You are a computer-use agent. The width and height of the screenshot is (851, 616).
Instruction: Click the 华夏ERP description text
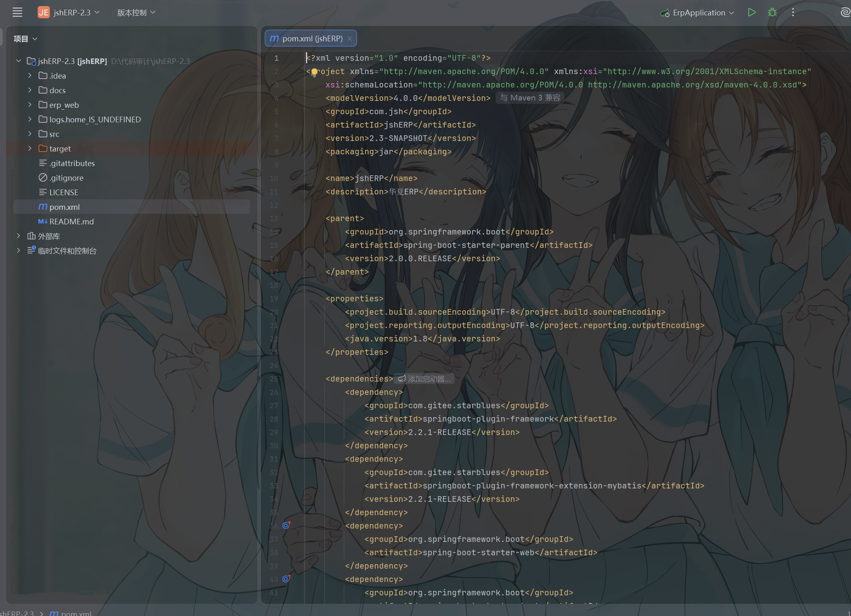tap(404, 192)
